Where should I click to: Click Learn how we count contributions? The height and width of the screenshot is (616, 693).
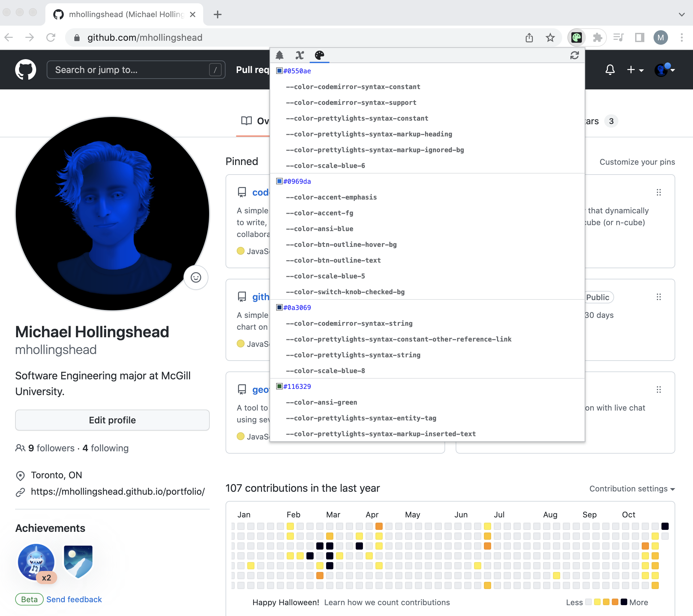(387, 603)
